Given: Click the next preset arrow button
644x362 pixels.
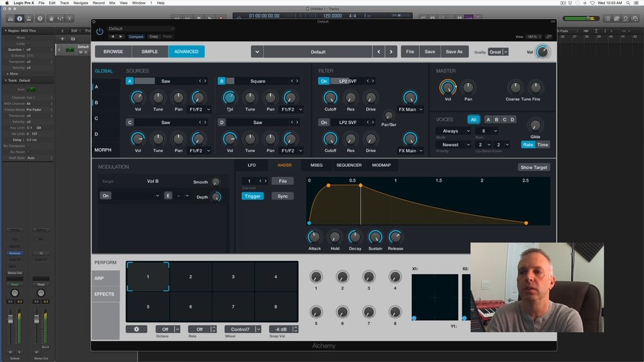Looking at the screenshot, I should pos(391,52).
